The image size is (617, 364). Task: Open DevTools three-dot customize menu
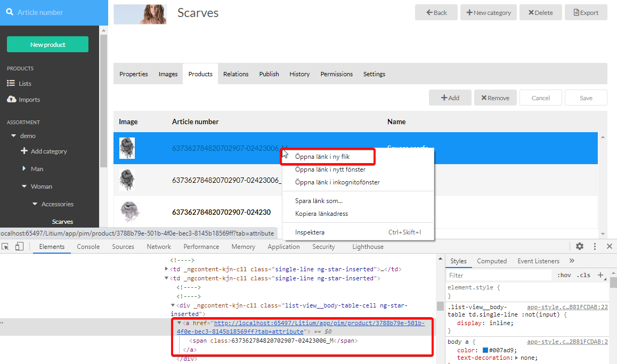595,246
